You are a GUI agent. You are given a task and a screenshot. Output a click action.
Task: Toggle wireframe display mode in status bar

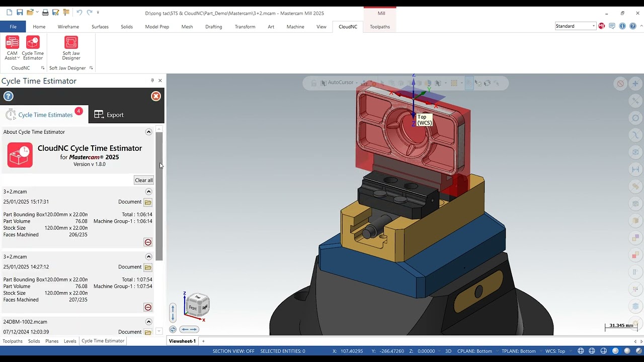click(x=581, y=351)
